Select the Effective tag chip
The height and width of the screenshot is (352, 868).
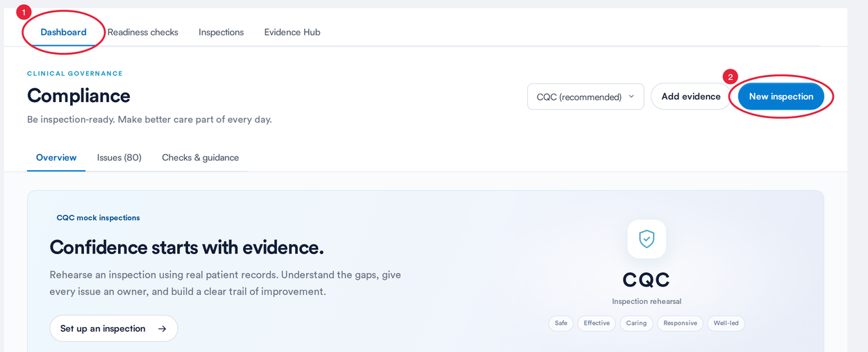coord(596,324)
